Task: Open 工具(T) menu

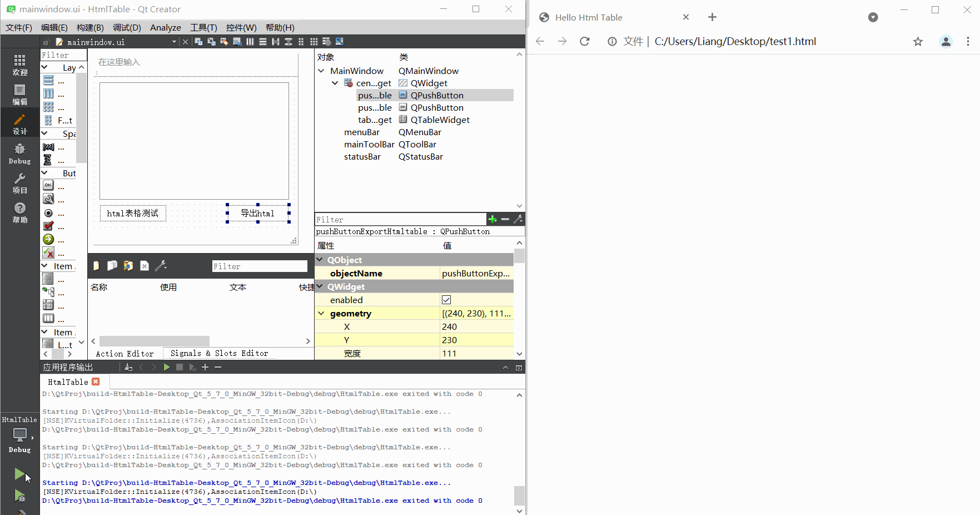Action: click(x=203, y=27)
